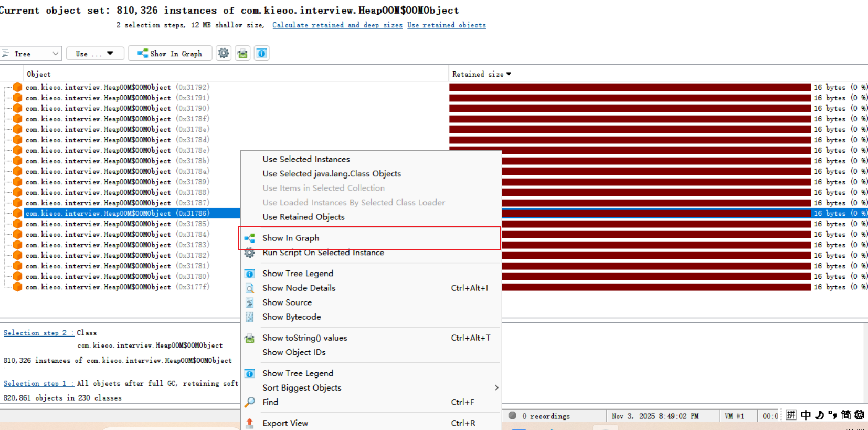Choose Show In Graph in the context menu
The height and width of the screenshot is (430, 868).
tap(291, 238)
